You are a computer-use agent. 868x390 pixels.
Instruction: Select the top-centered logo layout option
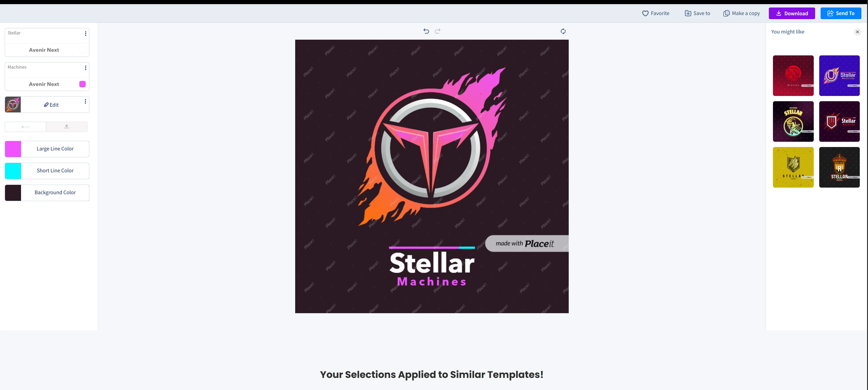pyautogui.click(x=67, y=127)
